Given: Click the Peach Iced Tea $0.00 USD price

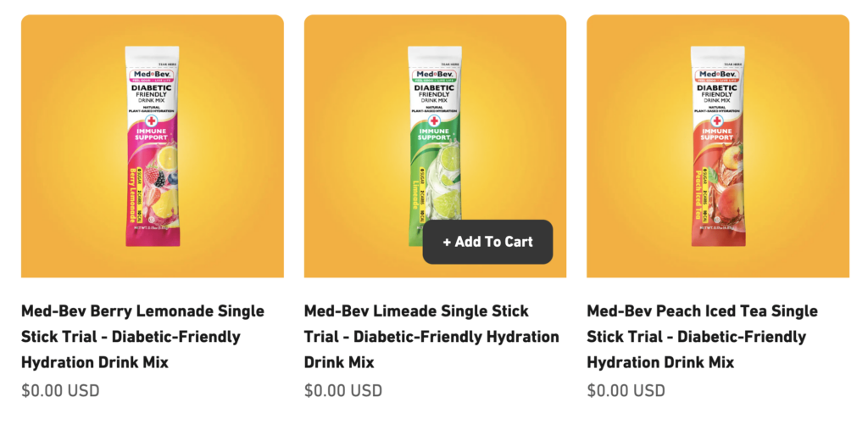Looking at the screenshot, I should coord(626,391).
